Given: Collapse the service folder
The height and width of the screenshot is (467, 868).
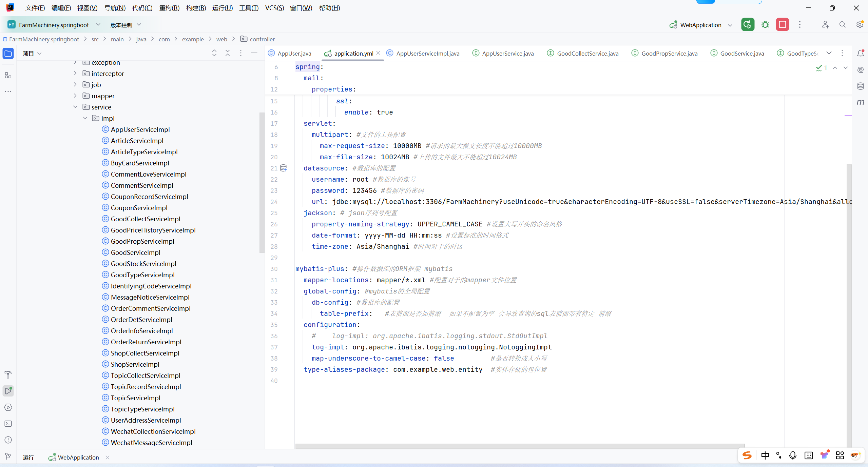Looking at the screenshot, I should (75, 107).
